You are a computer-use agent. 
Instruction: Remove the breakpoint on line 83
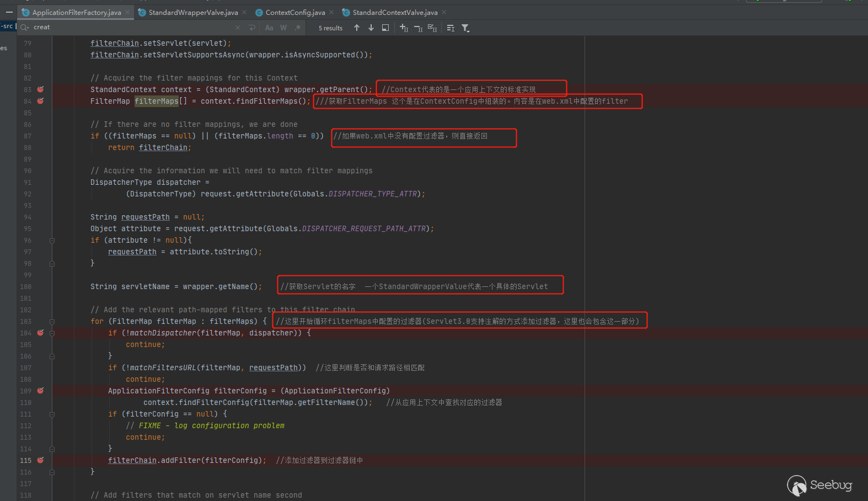[x=40, y=89]
